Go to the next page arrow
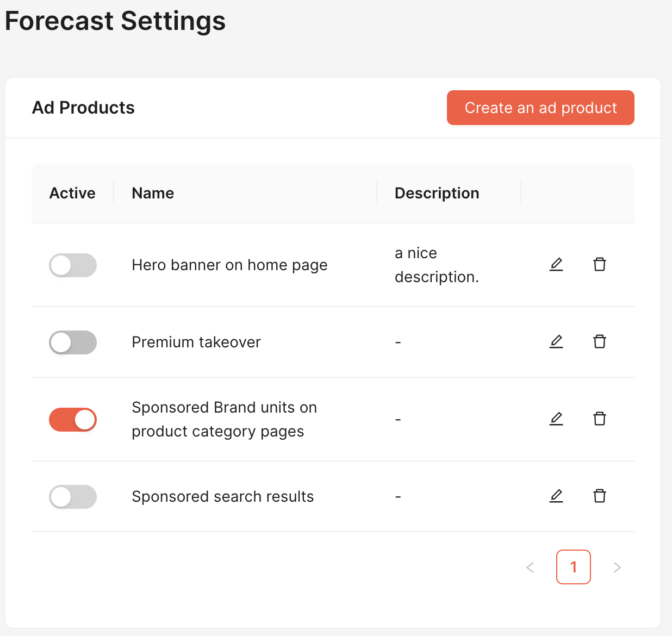672x636 pixels. [x=617, y=568]
